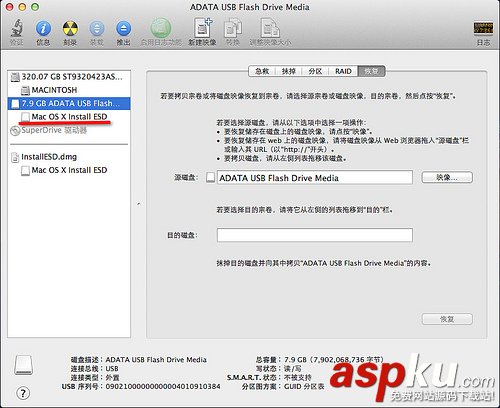Select the Restore tab

[x=371, y=71]
